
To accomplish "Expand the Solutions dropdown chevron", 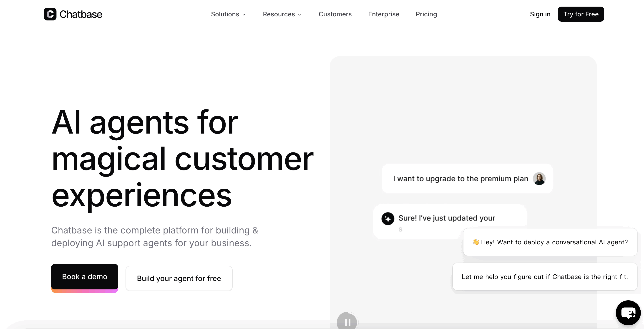I will click(x=244, y=15).
